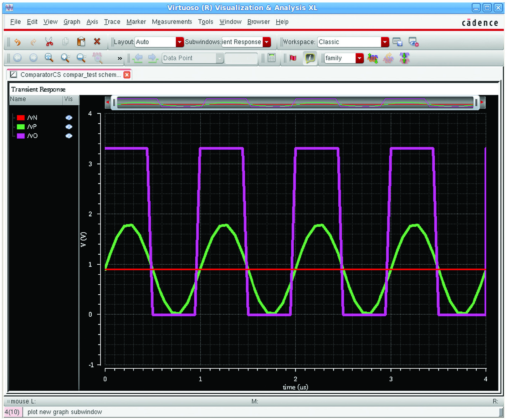507x420 pixels.
Task: Click the first waveform send icon after family
Action: [x=373, y=58]
